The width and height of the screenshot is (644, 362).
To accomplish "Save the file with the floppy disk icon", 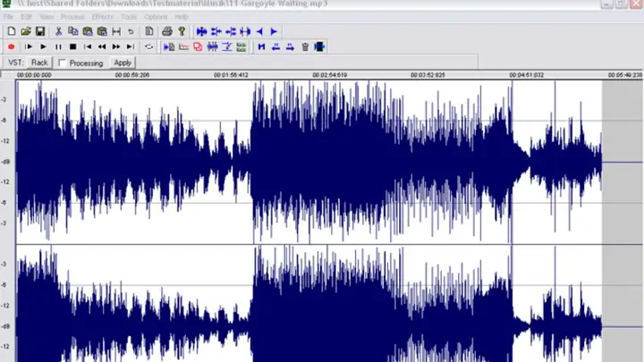I will (40, 31).
